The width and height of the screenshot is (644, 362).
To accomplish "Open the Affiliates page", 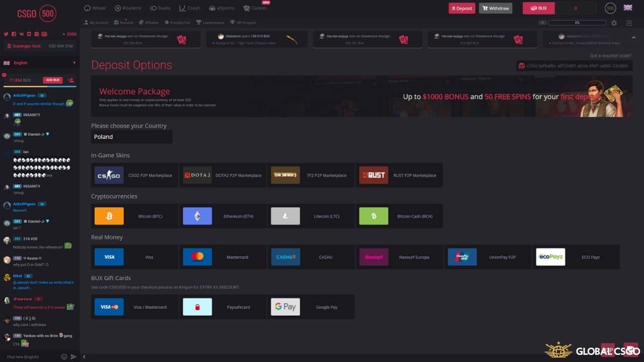I will (x=149, y=23).
